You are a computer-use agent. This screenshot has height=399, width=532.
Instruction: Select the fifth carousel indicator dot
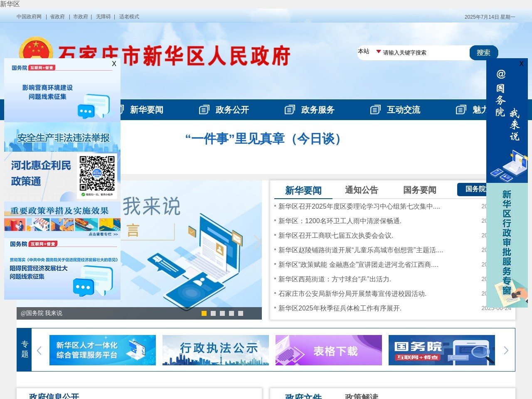point(241,313)
